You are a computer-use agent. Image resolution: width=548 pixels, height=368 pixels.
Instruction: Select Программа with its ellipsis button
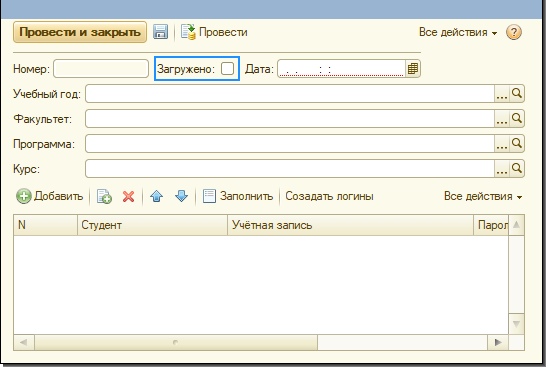tap(502, 144)
